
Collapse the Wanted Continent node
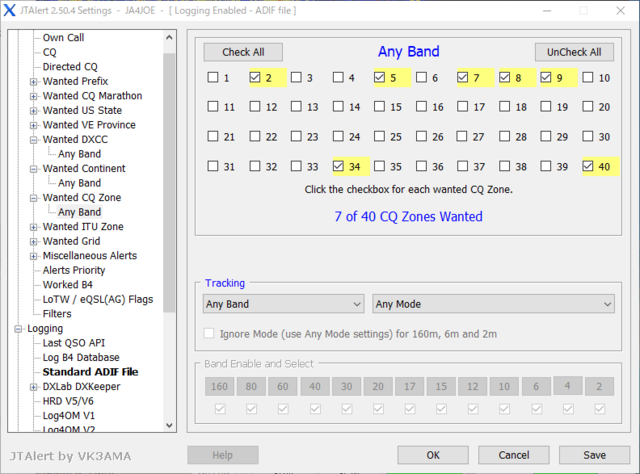tap(33, 169)
